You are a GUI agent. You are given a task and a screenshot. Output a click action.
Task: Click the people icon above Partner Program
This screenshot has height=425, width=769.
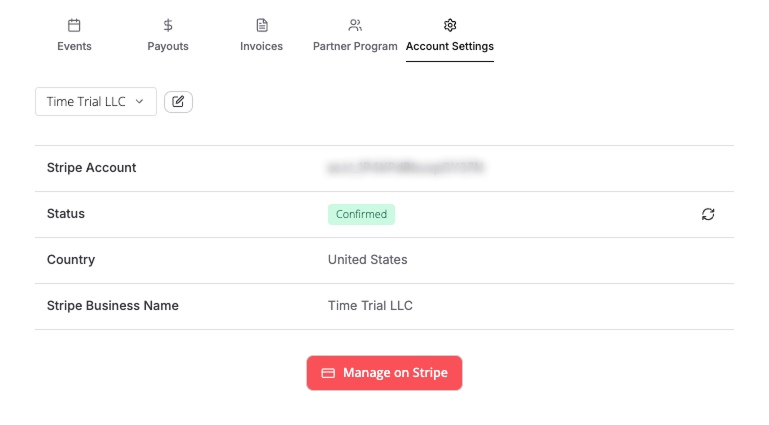pyautogui.click(x=355, y=25)
